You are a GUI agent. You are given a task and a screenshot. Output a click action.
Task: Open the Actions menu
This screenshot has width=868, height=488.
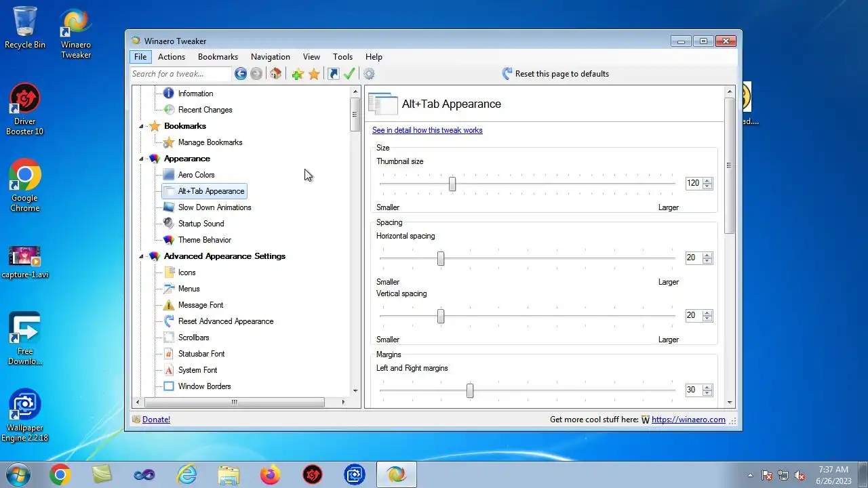(x=172, y=57)
